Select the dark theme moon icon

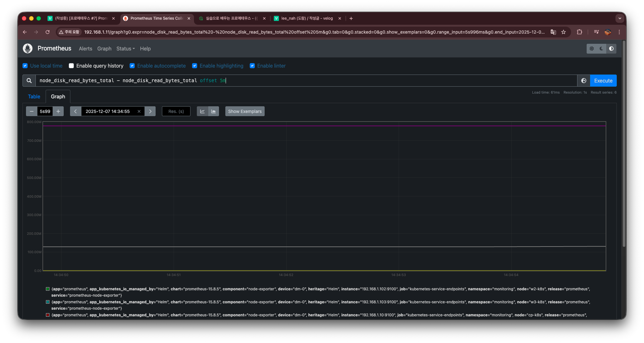(x=601, y=49)
